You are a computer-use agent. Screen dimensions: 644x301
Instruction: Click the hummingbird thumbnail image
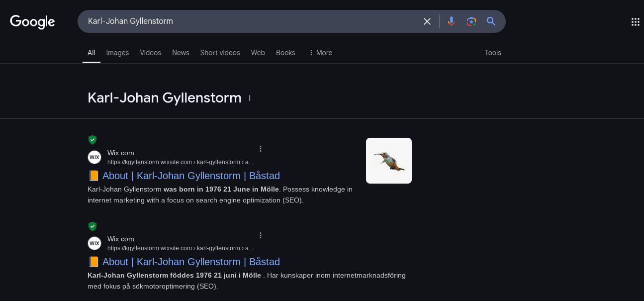click(x=389, y=161)
